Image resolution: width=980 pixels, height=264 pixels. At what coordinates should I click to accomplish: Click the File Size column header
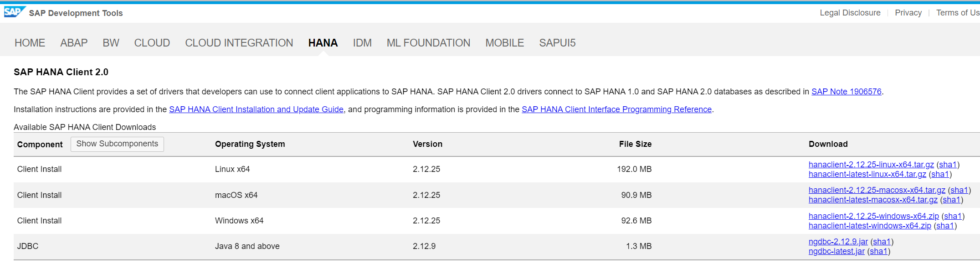point(635,144)
